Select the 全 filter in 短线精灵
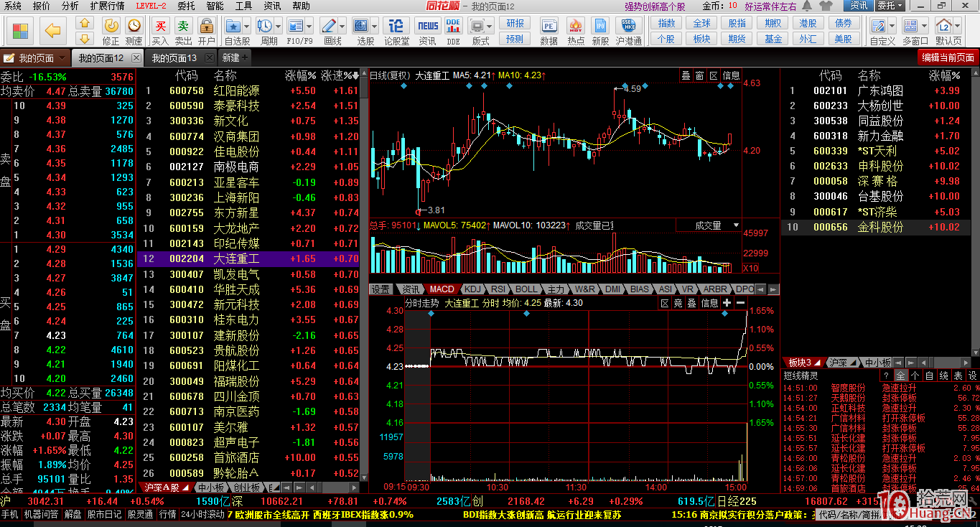The height and width of the screenshot is (527, 980). tap(902, 376)
